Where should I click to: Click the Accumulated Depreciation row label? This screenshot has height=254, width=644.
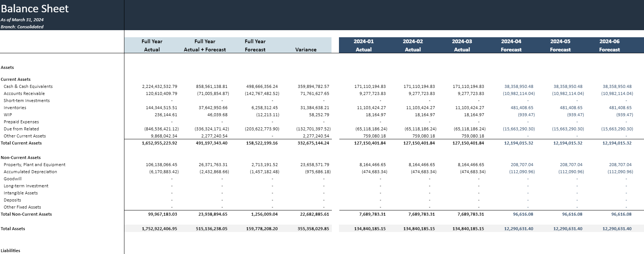pos(30,172)
